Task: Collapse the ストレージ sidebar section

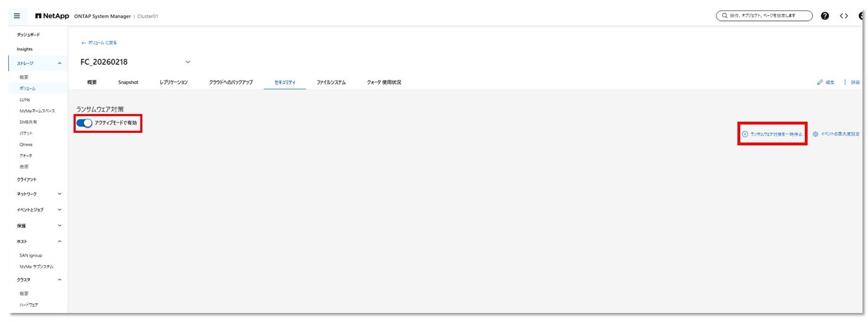Action: pos(60,63)
